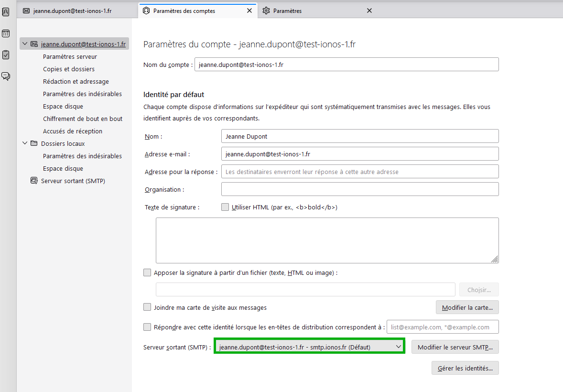This screenshot has height=392, width=563.
Task: Collapse the Dossiers locaux tree node
Action: (25, 143)
